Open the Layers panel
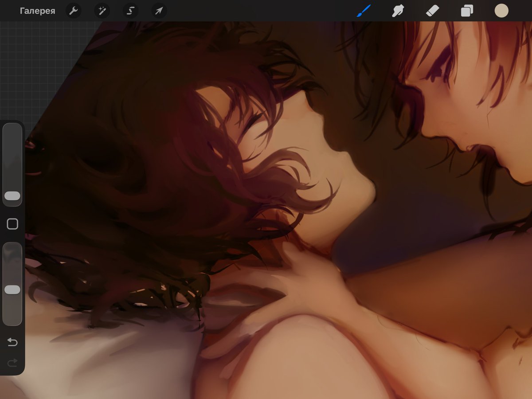 467,11
